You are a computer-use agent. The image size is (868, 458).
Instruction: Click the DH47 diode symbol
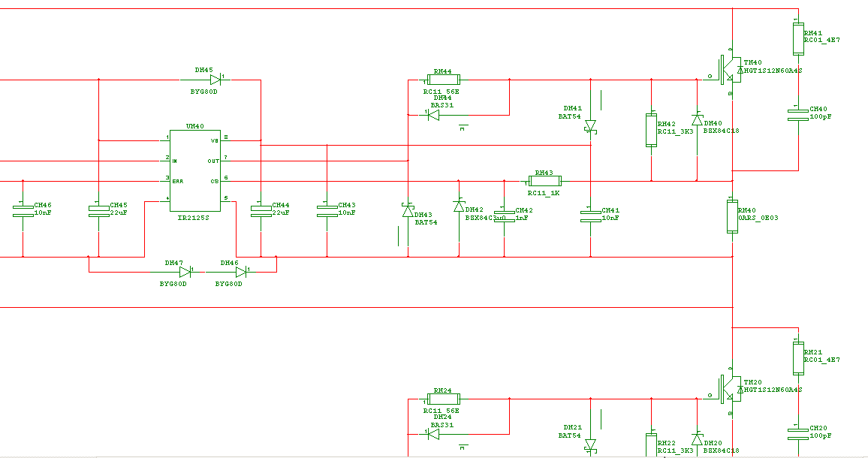185,272
